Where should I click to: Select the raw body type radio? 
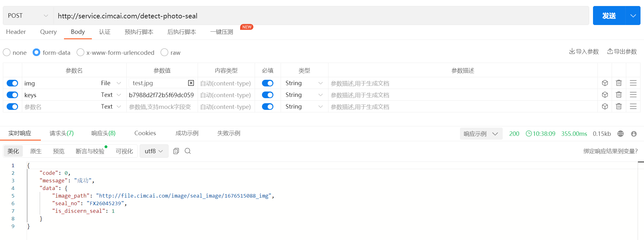coord(164,52)
